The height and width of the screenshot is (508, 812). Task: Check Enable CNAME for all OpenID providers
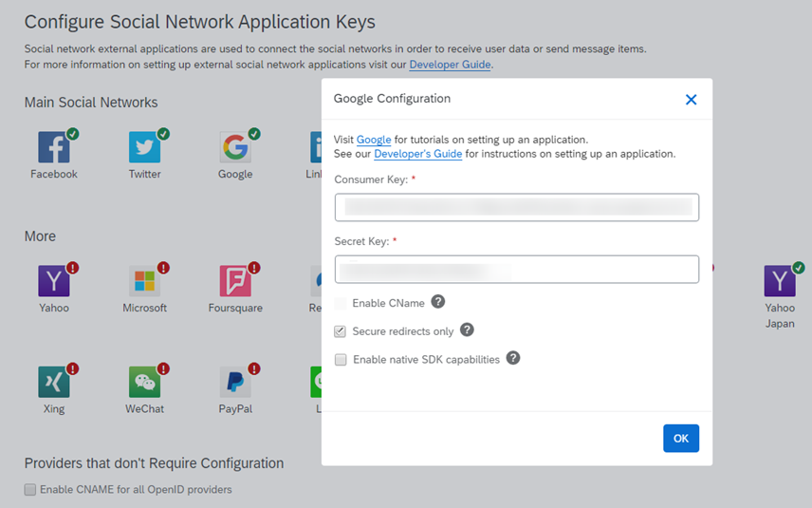coord(30,489)
